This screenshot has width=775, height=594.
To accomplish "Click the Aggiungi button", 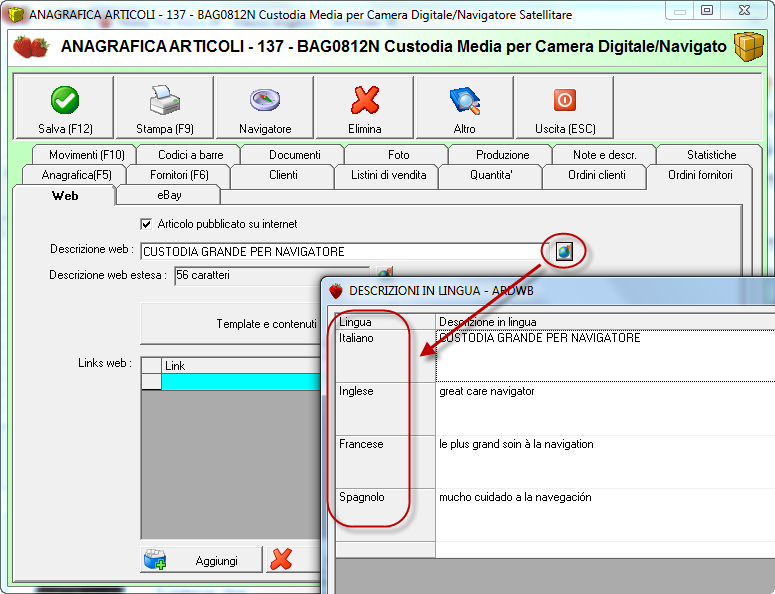I will point(202,560).
